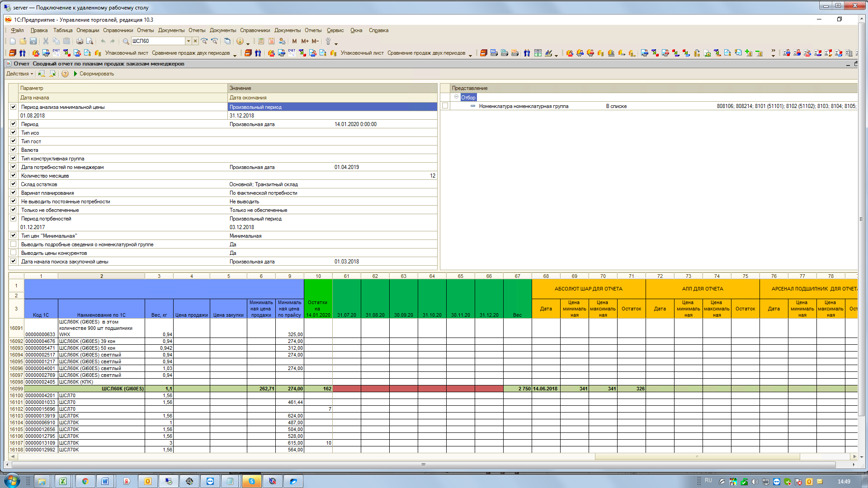Click the ШСЛ60 search input field
Image resolution: width=868 pixels, height=488 pixels.
[x=157, y=41]
